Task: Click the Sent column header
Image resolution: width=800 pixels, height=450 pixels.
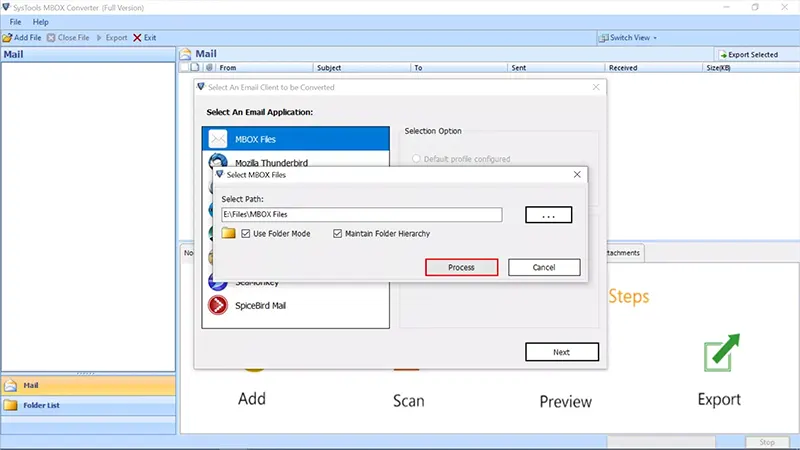Action: (x=556, y=67)
